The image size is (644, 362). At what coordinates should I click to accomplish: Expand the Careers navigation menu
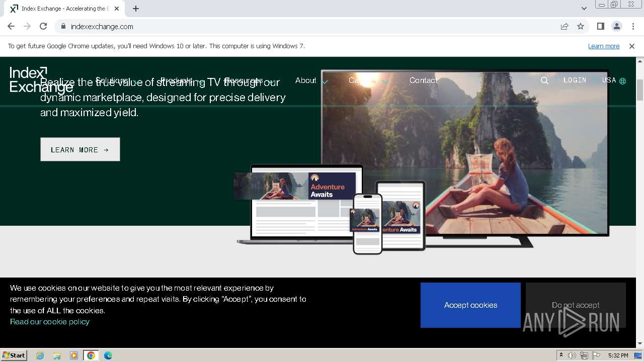(x=368, y=80)
